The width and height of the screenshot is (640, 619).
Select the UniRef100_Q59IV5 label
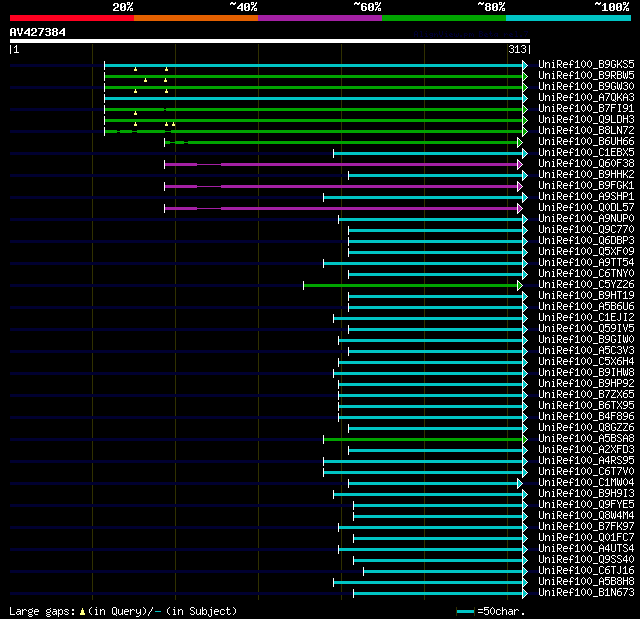[586, 329]
